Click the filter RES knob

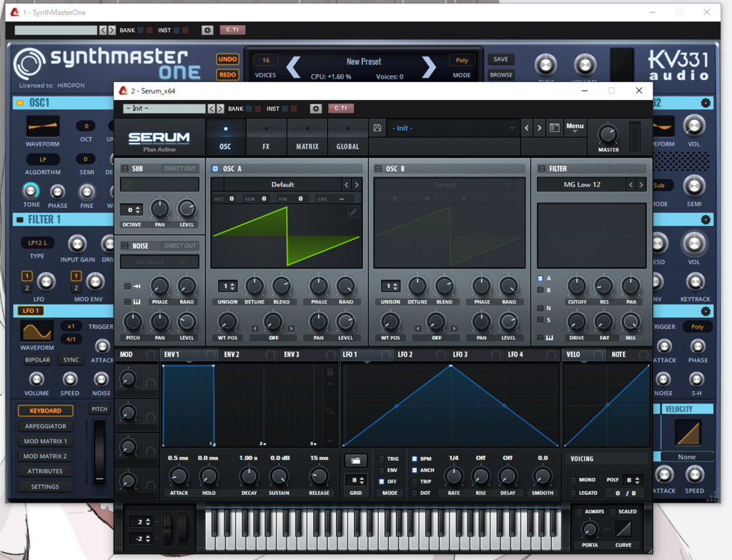pos(603,286)
